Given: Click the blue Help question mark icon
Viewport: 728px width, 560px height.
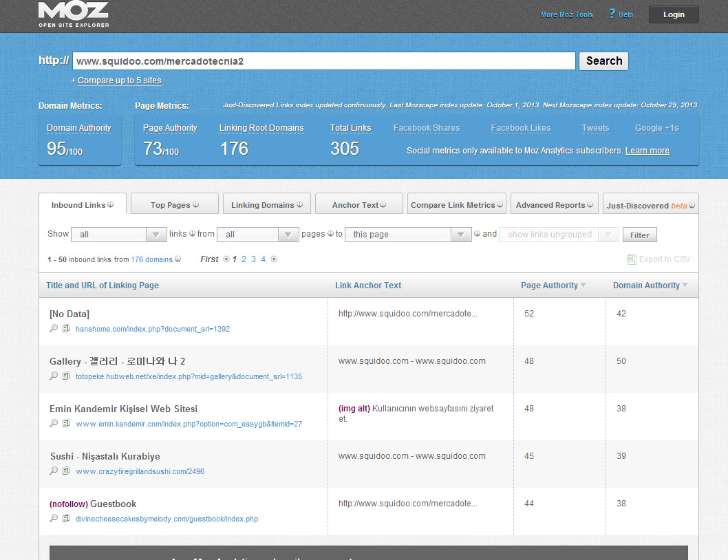Looking at the screenshot, I should click(x=612, y=14).
